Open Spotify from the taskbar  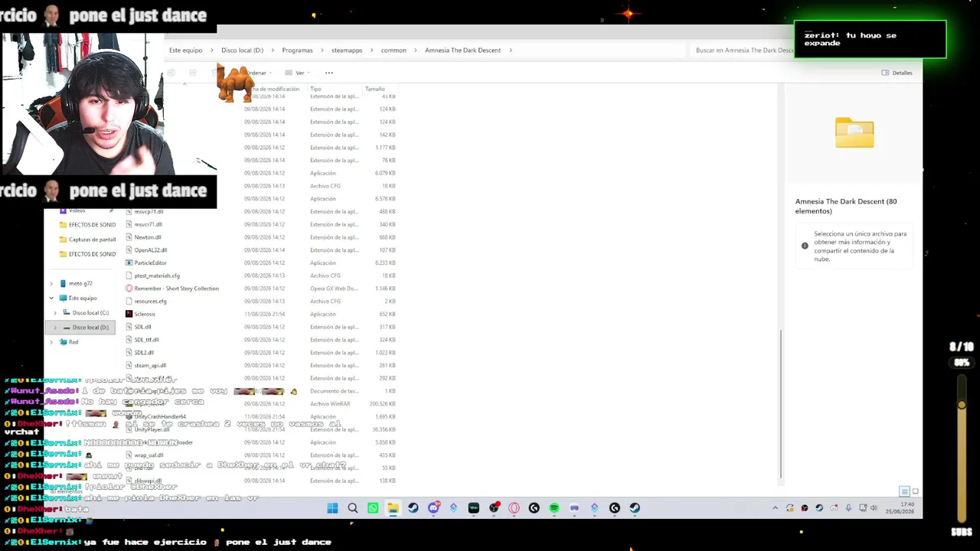point(554,508)
